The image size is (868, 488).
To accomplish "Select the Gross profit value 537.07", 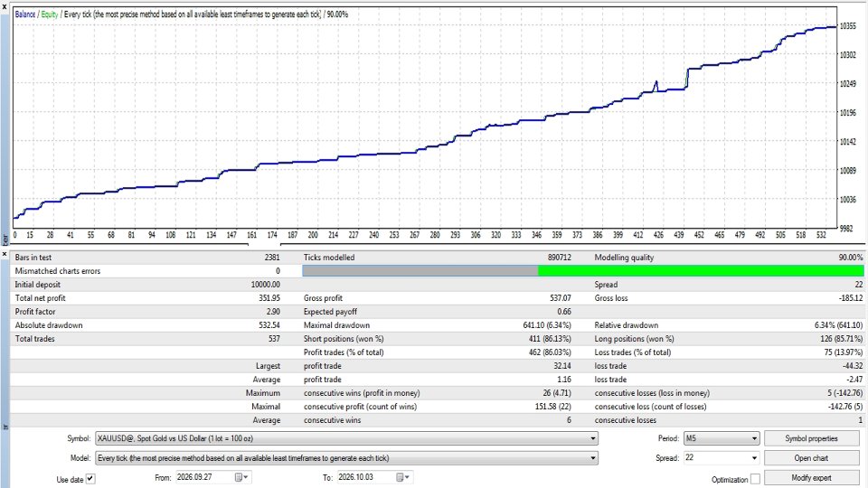I will [561, 297].
